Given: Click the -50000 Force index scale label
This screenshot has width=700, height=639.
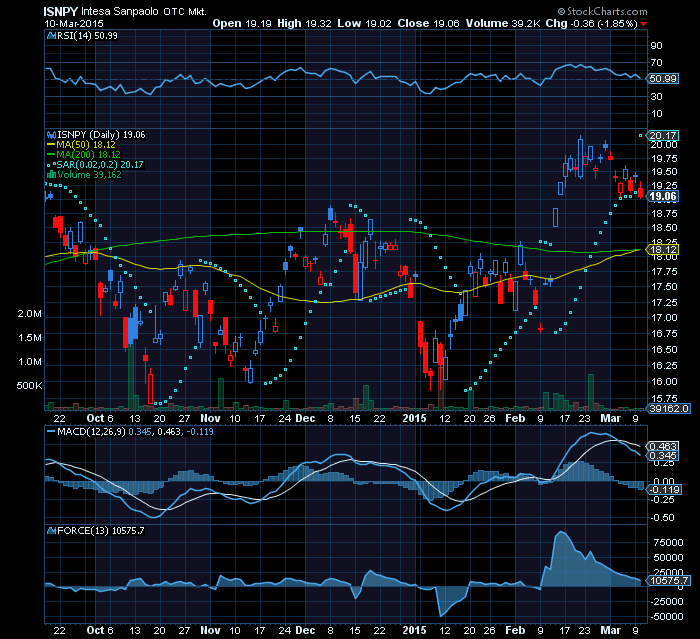Looking at the screenshot, I should pyautogui.click(x=667, y=617).
